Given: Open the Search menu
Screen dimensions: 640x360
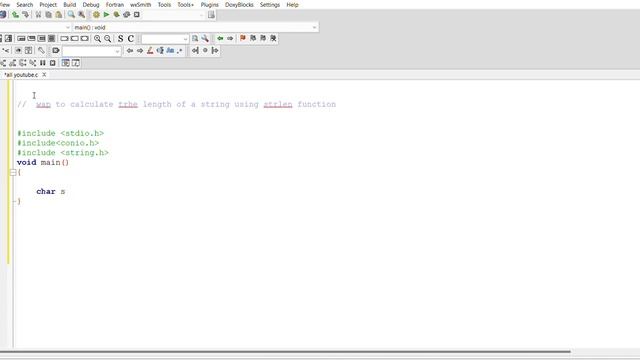Looking at the screenshot, I should (24, 4).
